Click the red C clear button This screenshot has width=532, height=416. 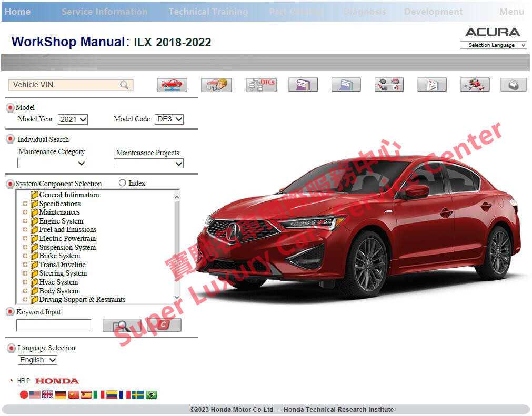click(x=164, y=325)
